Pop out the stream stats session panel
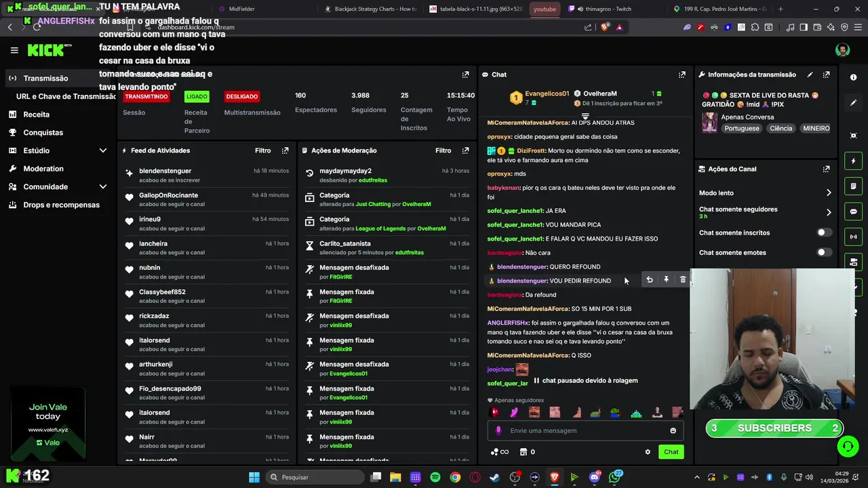The width and height of the screenshot is (868, 488). (465, 75)
